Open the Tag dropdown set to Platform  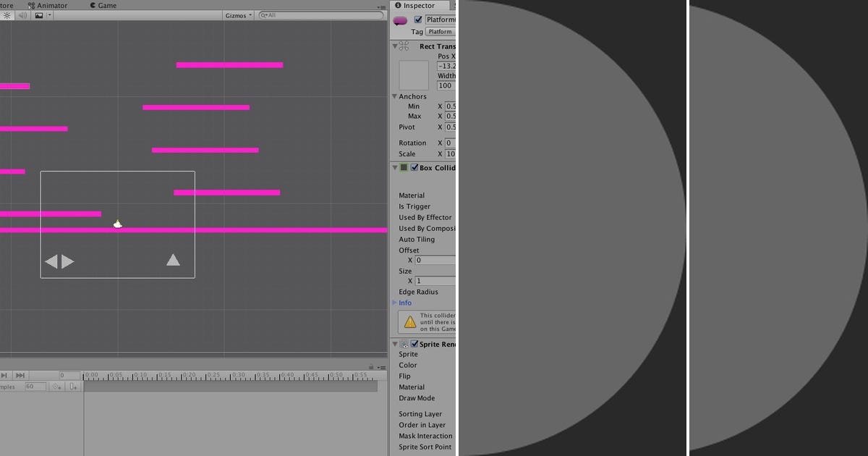click(x=440, y=32)
